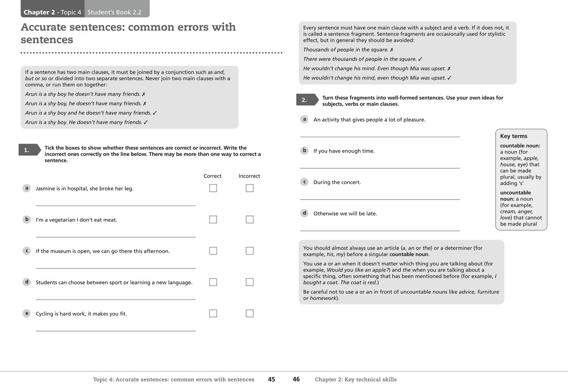This screenshot has height=392, width=568.
Task: Click circle 'd' beside 'Otherwise we will be late'
Action: (x=304, y=213)
